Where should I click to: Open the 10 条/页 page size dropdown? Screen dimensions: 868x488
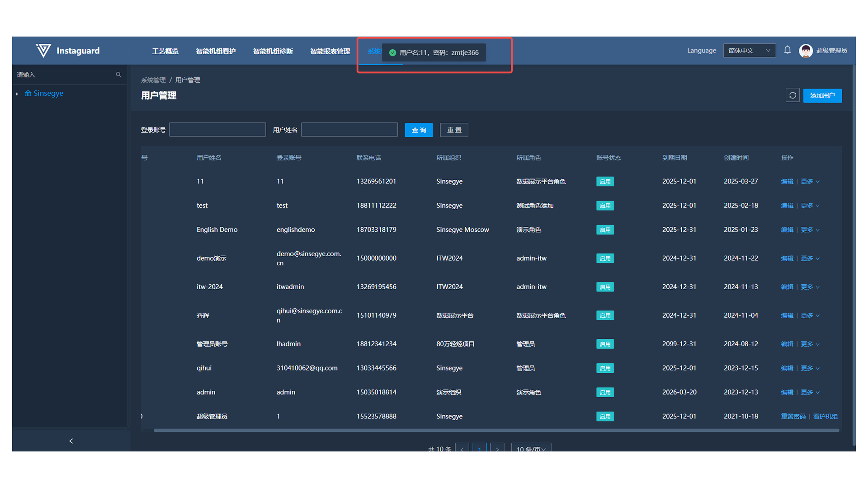(x=531, y=449)
